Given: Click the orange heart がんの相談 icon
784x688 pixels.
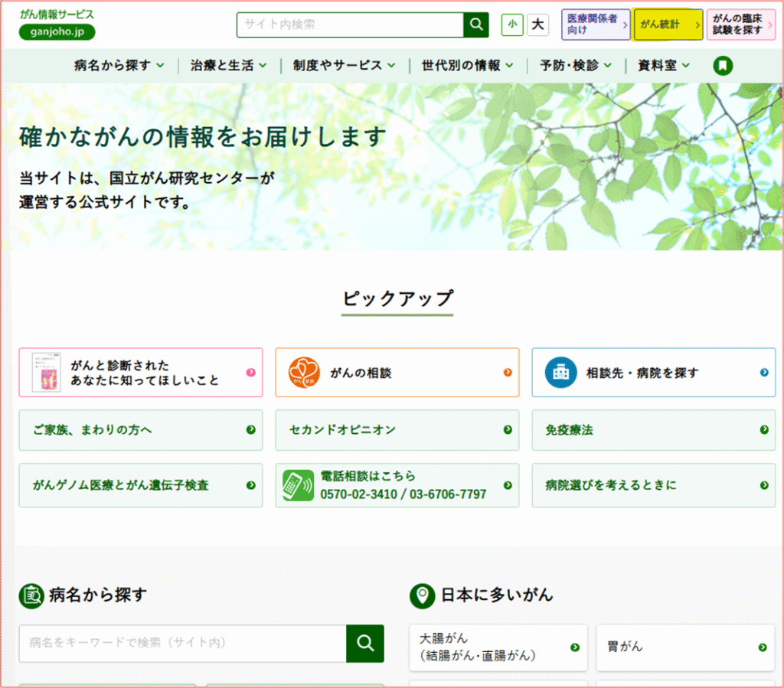Looking at the screenshot, I should tap(304, 373).
